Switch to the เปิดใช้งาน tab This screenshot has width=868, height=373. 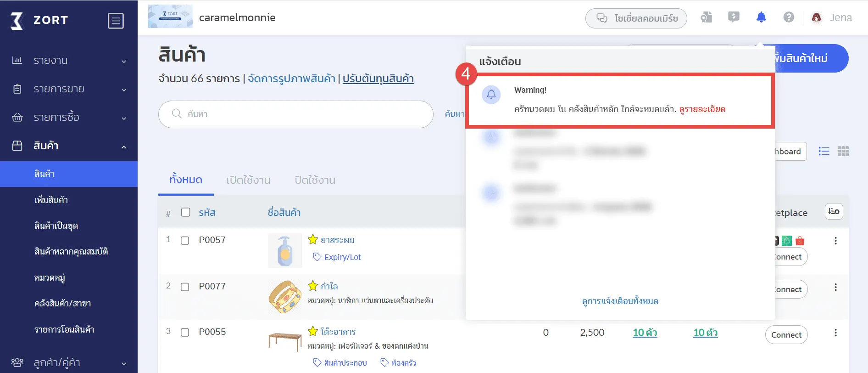[248, 180]
